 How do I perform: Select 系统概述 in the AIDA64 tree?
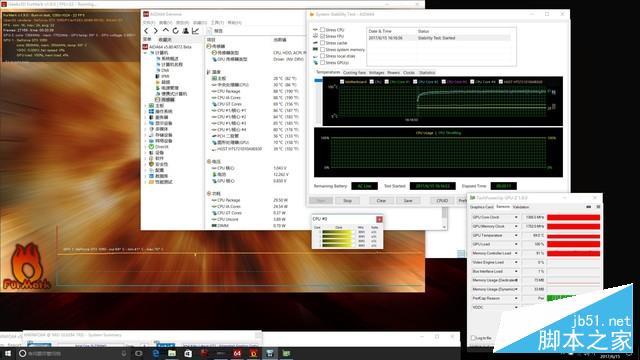coord(169,59)
